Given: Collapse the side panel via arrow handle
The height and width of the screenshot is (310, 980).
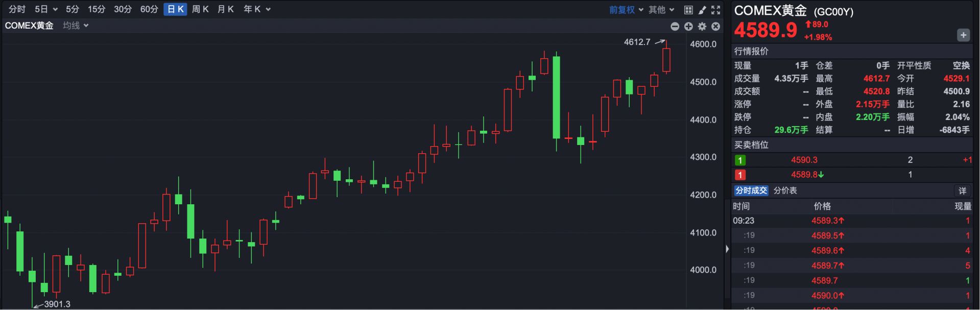Looking at the screenshot, I should (x=727, y=249).
